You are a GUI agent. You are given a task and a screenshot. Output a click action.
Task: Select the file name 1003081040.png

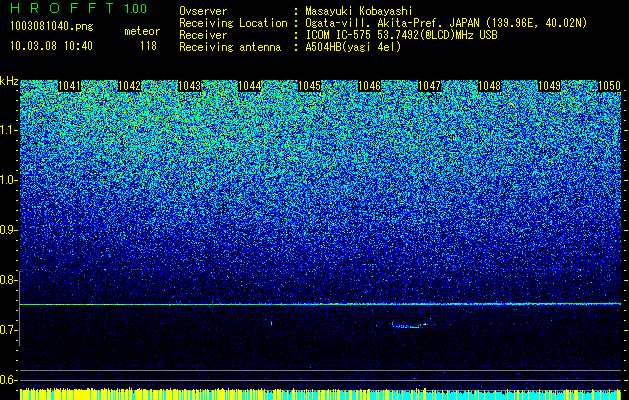click(52, 27)
